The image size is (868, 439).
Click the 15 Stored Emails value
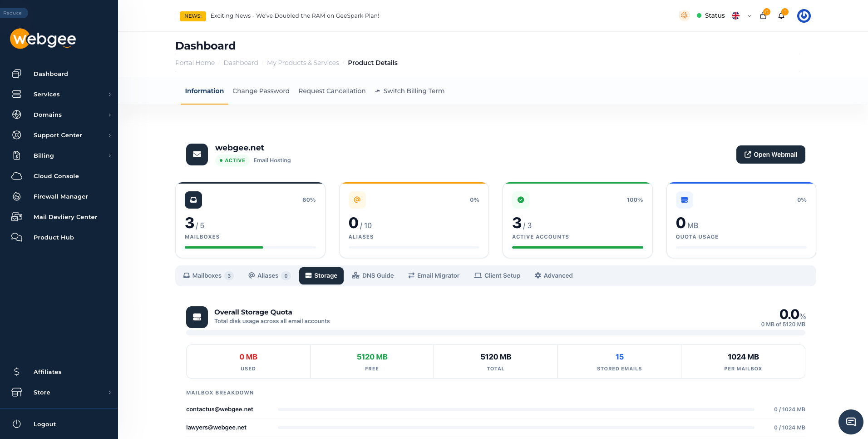tap(620, 357)
